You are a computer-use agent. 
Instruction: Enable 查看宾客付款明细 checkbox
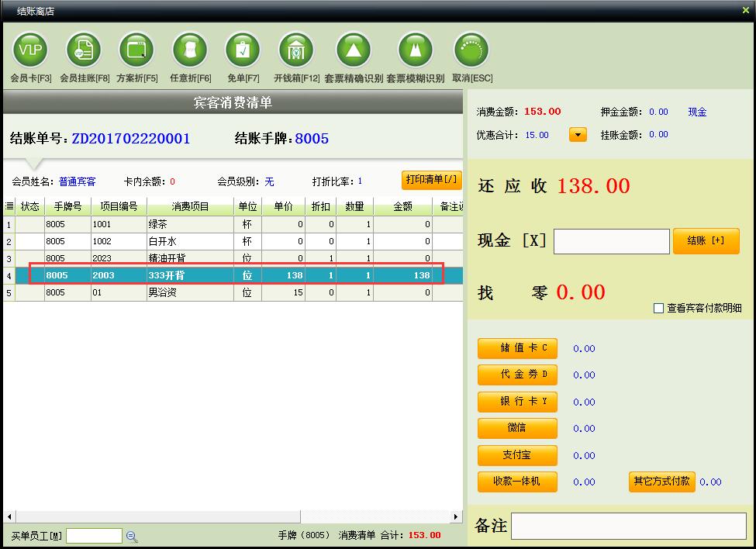[x=658, y=308]
